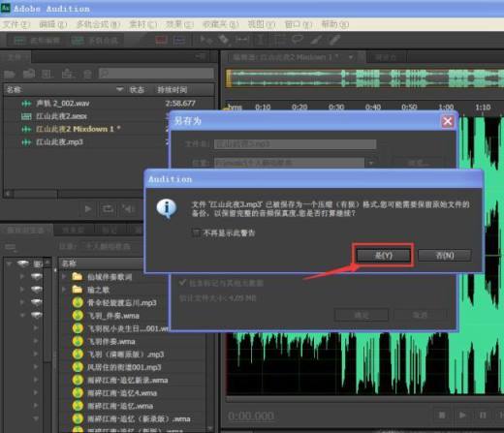
Task: Open editor file dropdown next to Mixdown 1 tab
Action: click(351, 57)
